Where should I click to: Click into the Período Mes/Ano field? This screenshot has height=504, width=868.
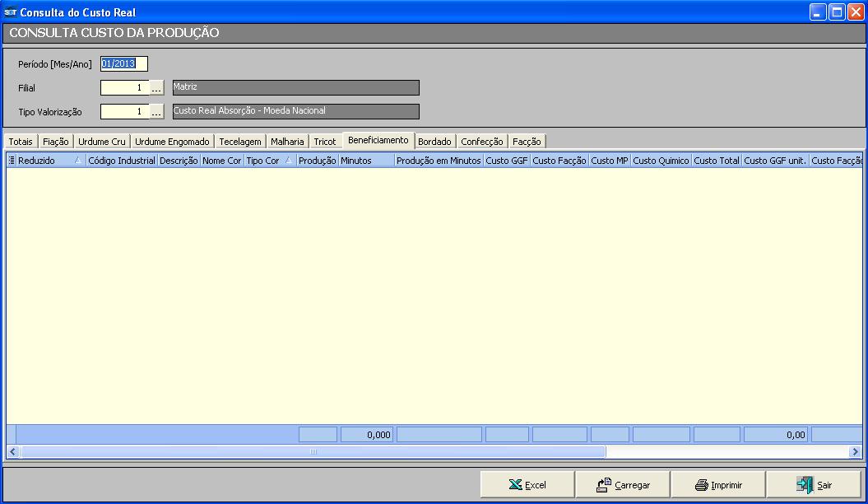coord(123,64)
